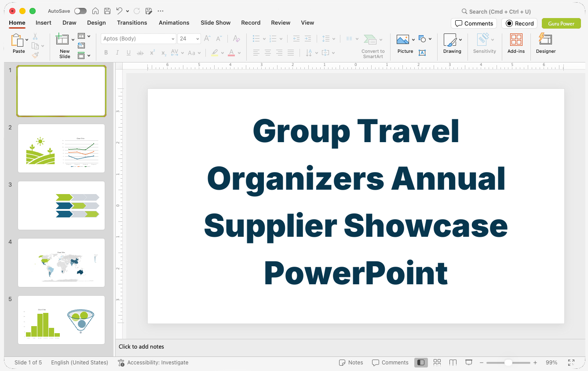Increase list indent level

(x=308, y=39)
